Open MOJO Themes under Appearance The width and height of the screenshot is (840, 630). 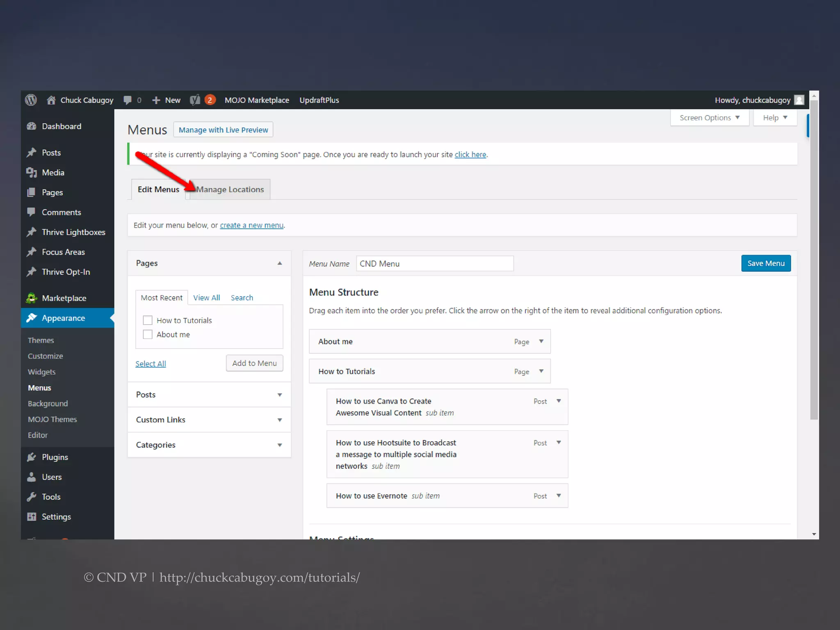point(52,419)
